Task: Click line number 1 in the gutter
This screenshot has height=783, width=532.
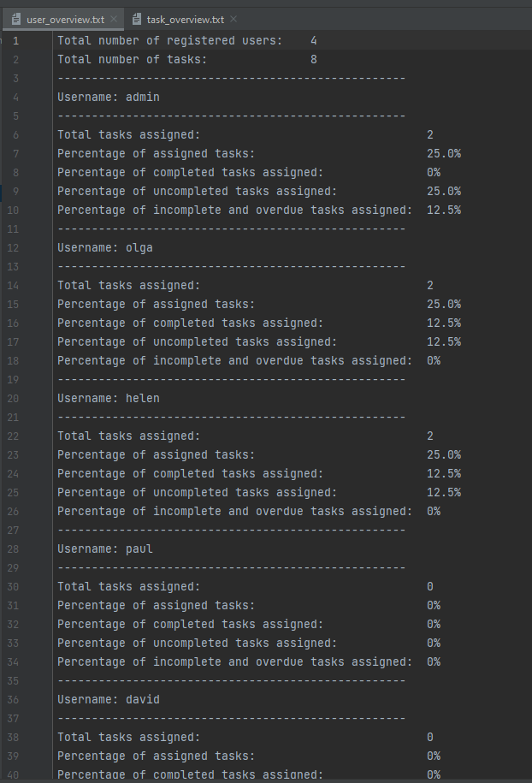Action: [x=15, y=39]
